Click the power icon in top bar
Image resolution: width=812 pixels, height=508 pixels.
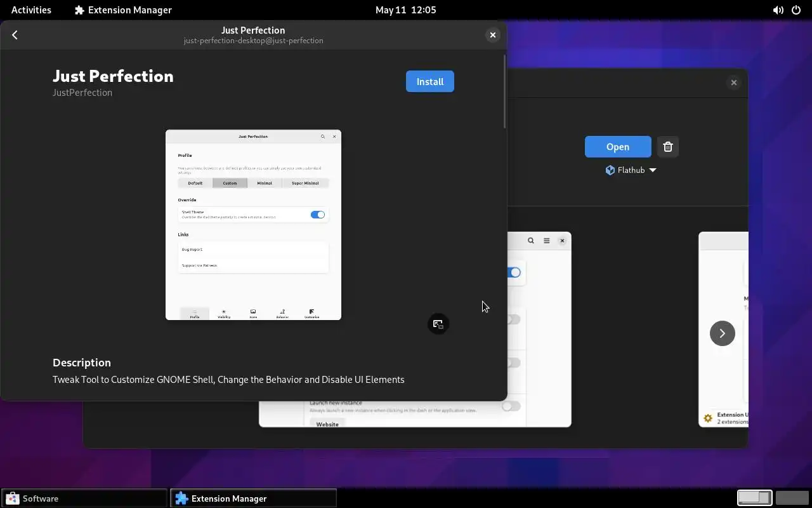[x=797, y=10]
